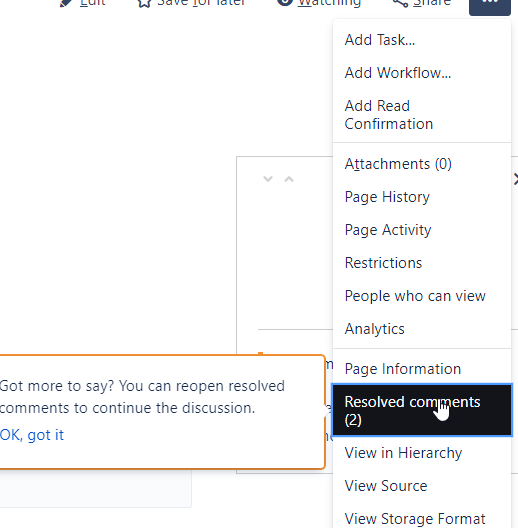Click the Watching eye icon
The width and height of the screenshot is (518, 528).
[285, 3]
